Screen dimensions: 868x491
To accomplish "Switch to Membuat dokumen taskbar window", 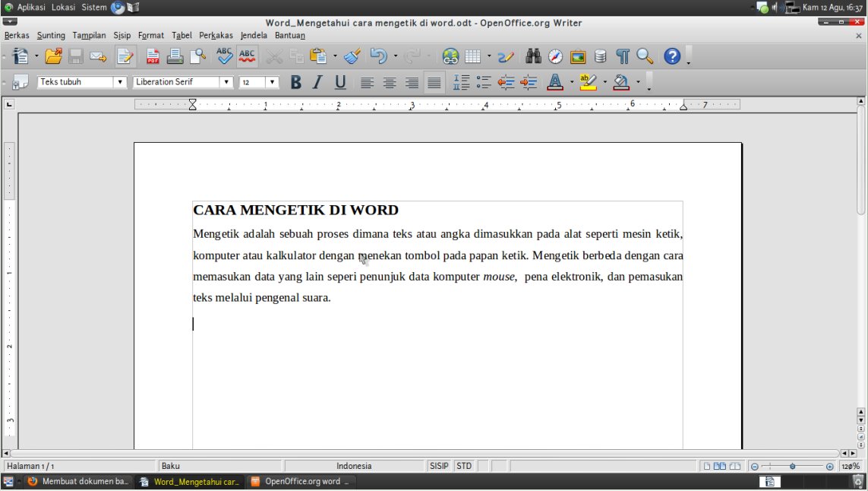I will click(77, 481).
